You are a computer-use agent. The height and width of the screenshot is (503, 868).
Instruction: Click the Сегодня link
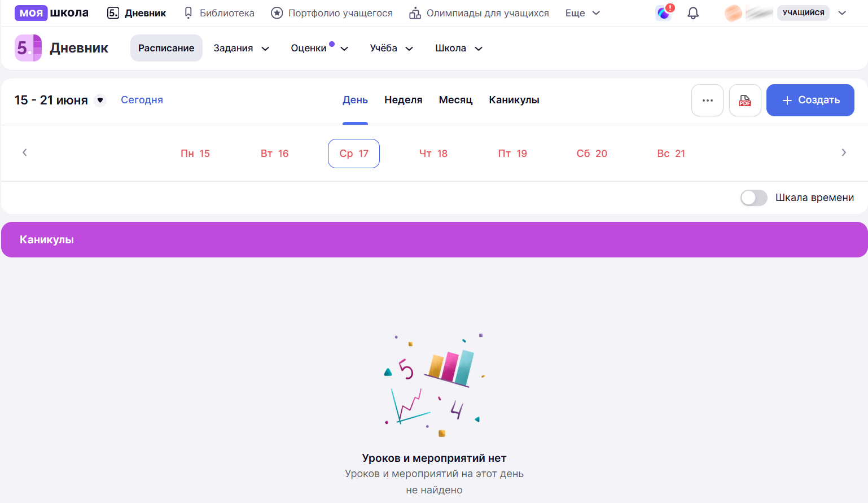point(142,100)
